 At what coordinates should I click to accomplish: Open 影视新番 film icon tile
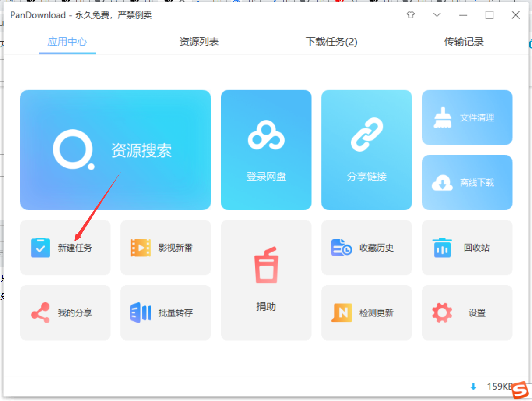(166, 248)
